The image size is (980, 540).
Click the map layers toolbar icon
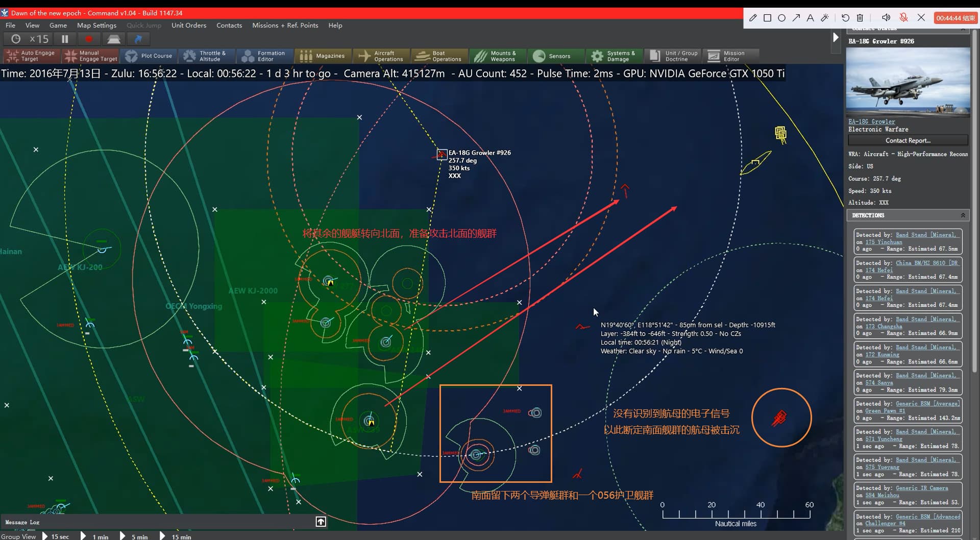coord(113,39)
